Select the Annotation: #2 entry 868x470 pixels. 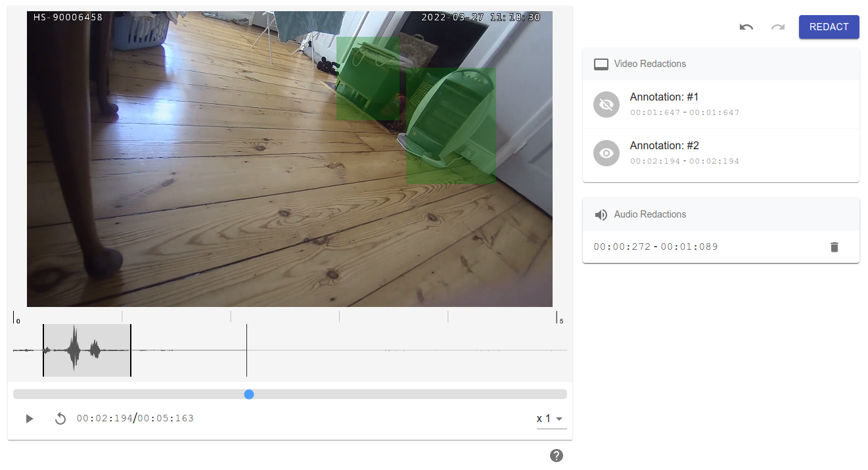(721, 153)
